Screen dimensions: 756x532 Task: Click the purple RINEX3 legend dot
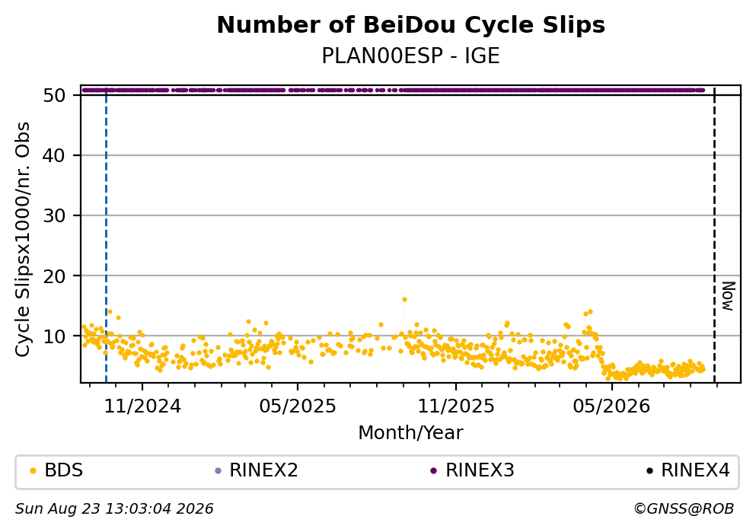click(433, 471)
